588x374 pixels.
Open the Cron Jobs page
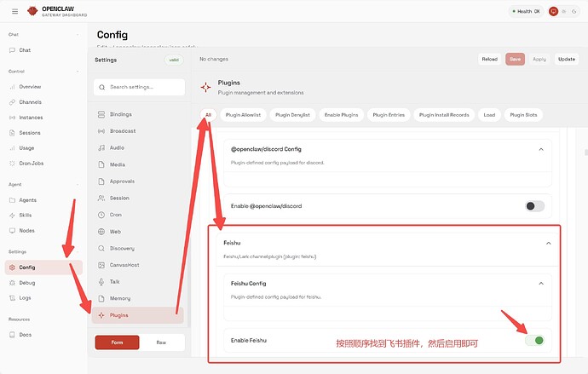31,164
